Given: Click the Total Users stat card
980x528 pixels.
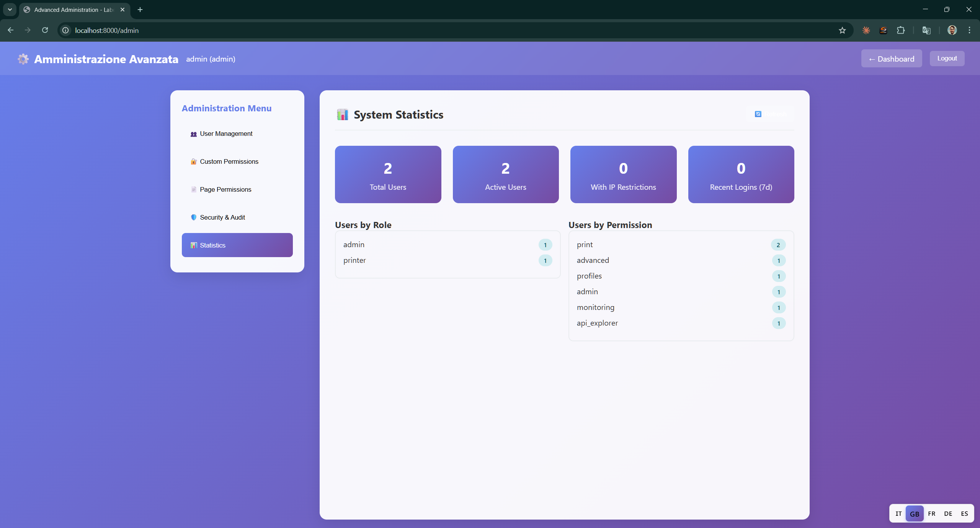Looking at the screenshot, I should (388, 174).
